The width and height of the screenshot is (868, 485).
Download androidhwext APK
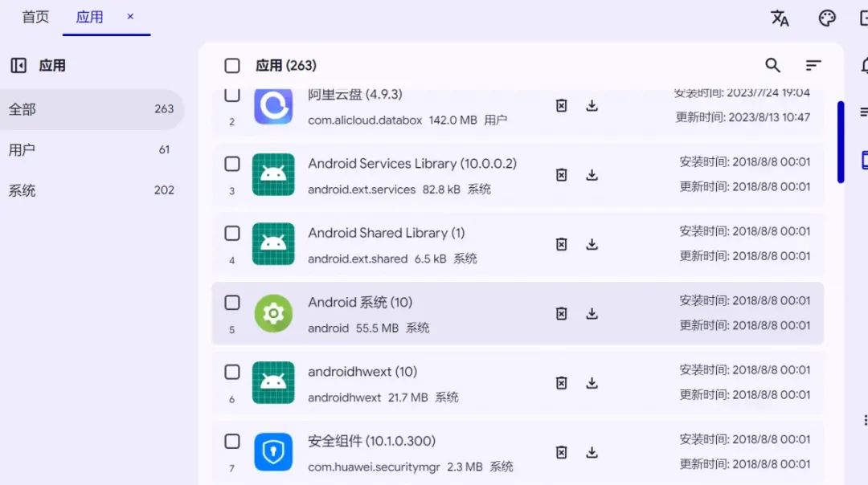(592, 383)
